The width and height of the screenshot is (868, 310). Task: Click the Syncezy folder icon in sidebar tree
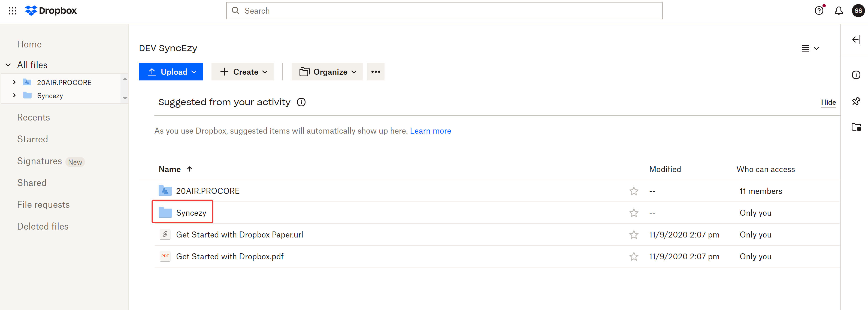(27, 95)
